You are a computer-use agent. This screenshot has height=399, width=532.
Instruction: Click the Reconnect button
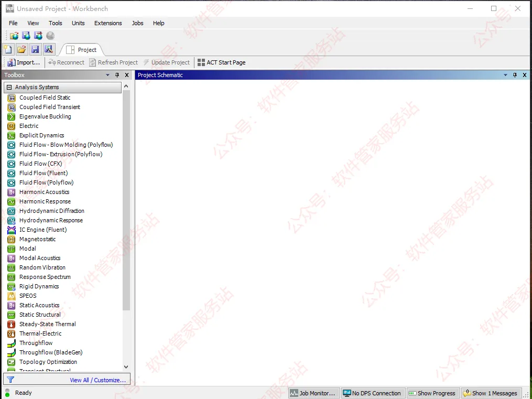click(66, 62)
